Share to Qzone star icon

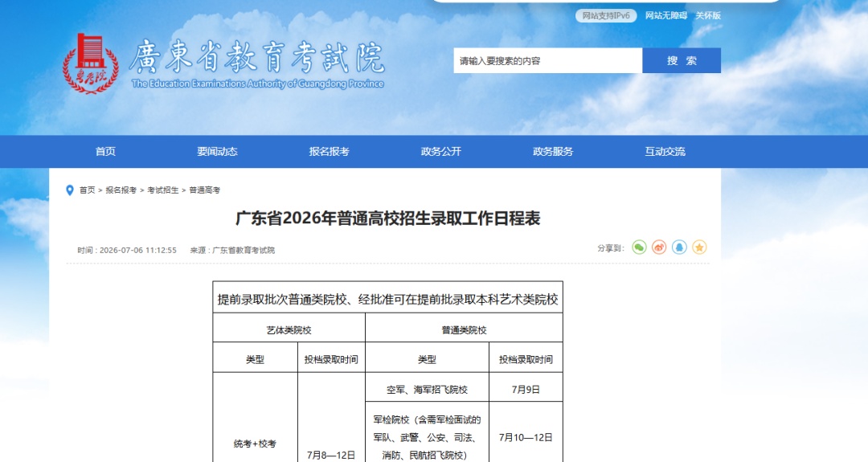click(699, 247)
